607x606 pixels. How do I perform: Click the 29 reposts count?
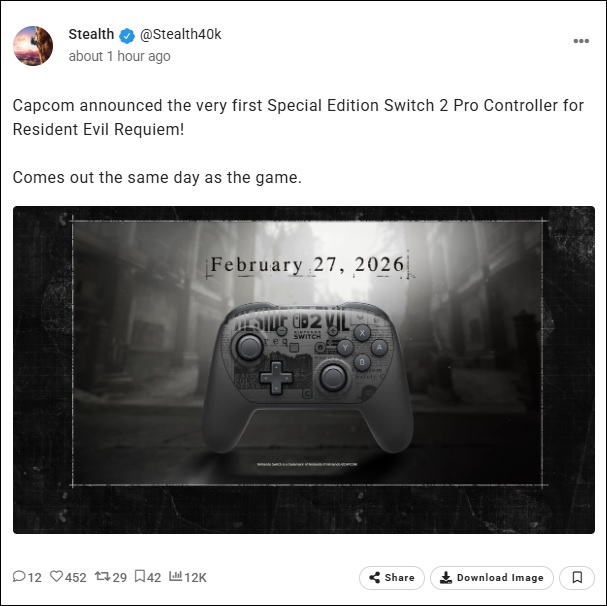(120, 577)
